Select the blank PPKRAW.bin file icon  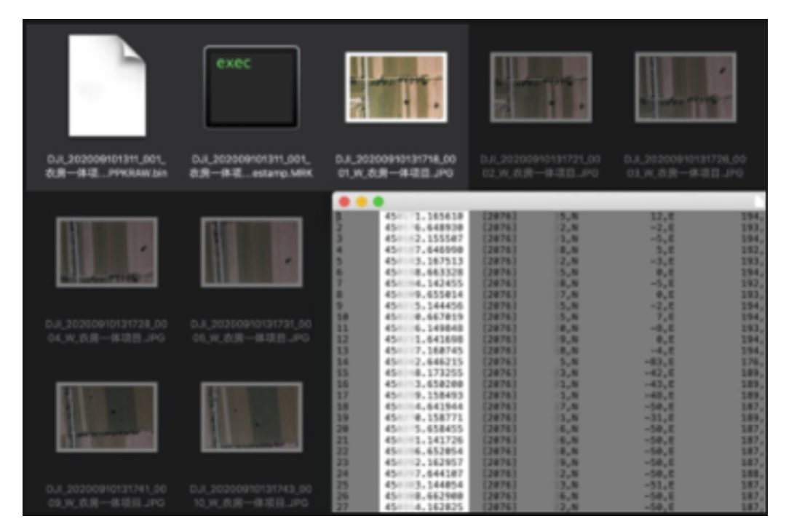[107, 85]
